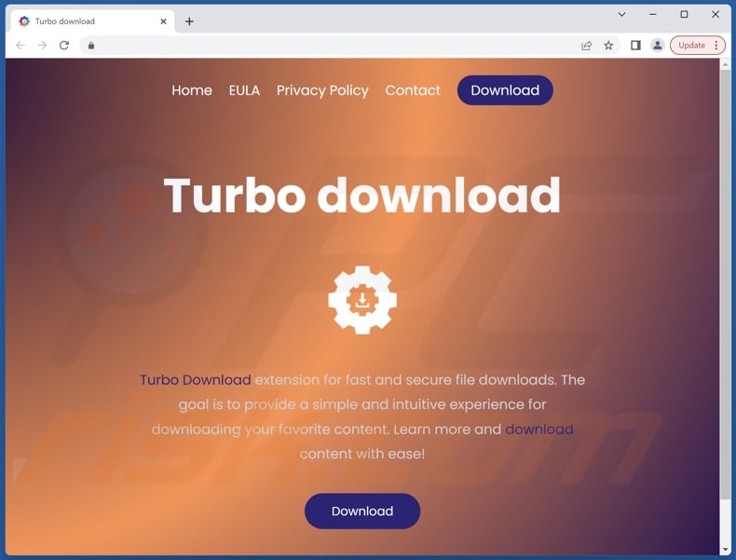Expand the tab search chevron
Viewport: 736px width, 560px height.
621,15
